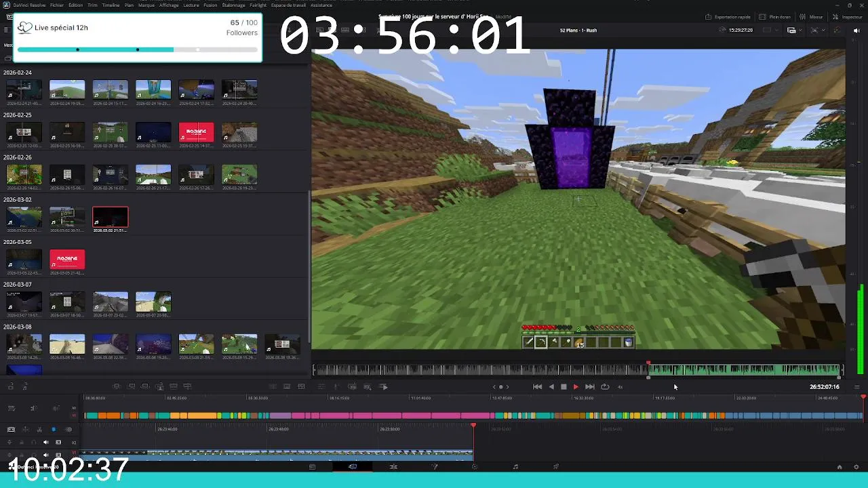Open the Inspecteur panel
868x488 pixels.
[848, 17]
